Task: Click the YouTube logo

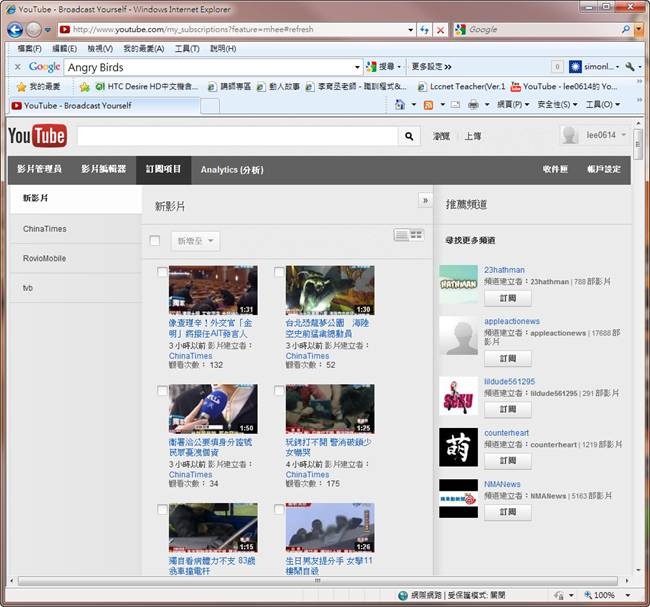Action: [x=38, y=135]
